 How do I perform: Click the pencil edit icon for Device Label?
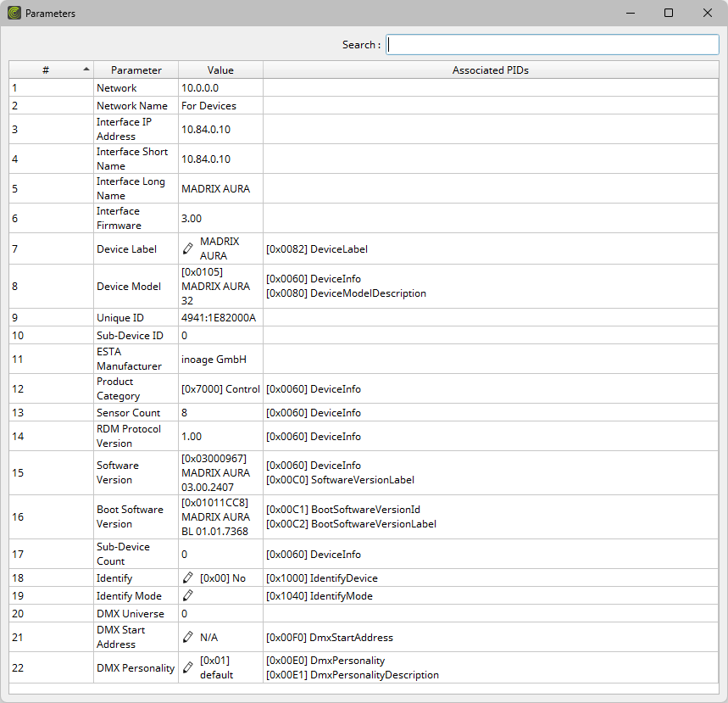pyautogui.click(x=189, y=248)
